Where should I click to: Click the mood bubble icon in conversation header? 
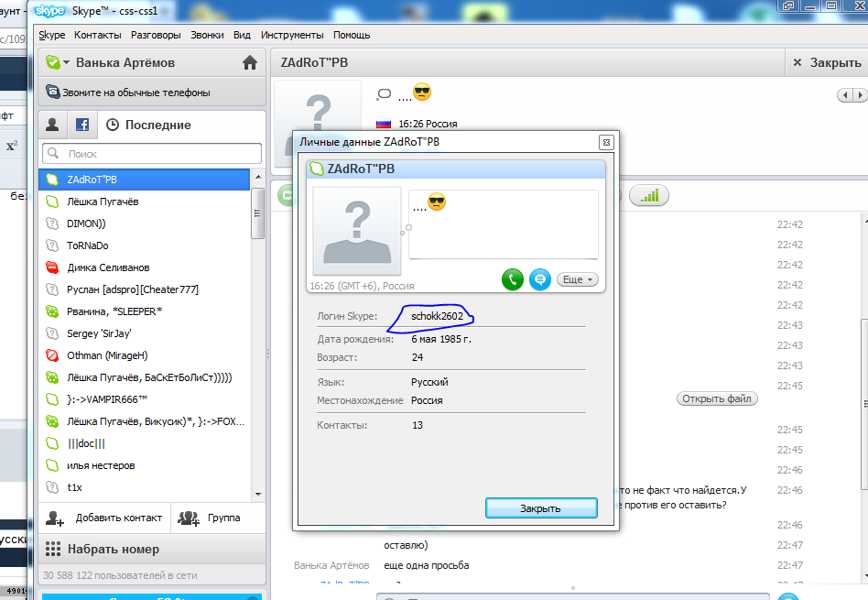coord(384,94)
